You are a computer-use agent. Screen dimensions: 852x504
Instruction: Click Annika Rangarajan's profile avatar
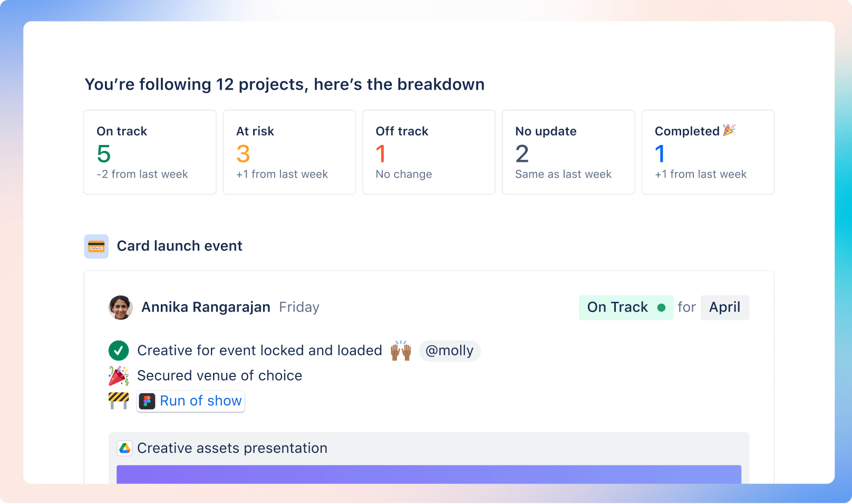120,307
